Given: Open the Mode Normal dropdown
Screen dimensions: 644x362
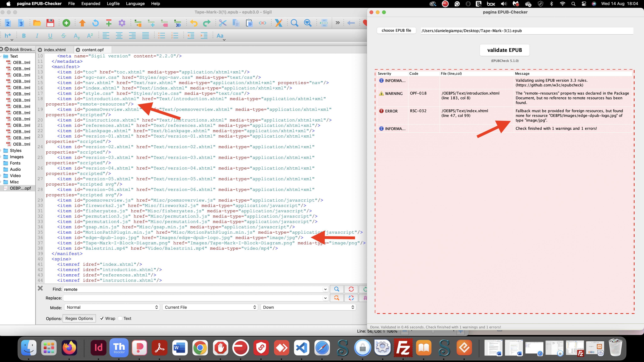Looking at the screenshot, I should pos(112,307).
